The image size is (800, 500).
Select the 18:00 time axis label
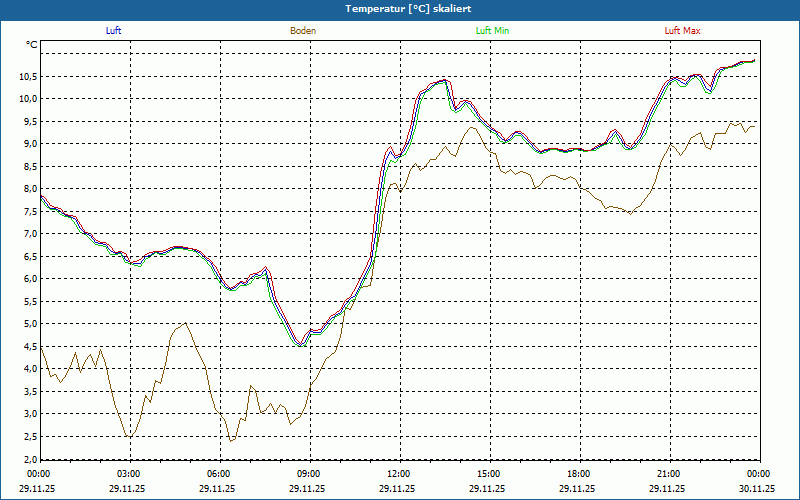(579, 474)
